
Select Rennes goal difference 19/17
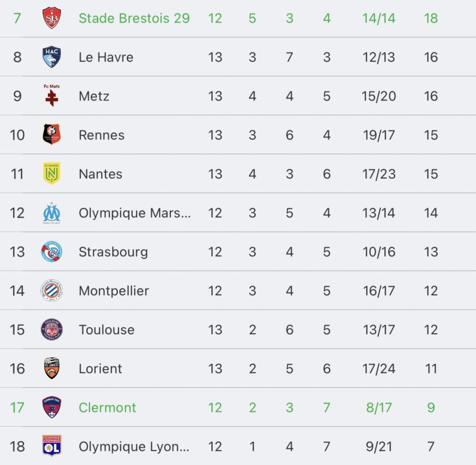pos(379,135)
